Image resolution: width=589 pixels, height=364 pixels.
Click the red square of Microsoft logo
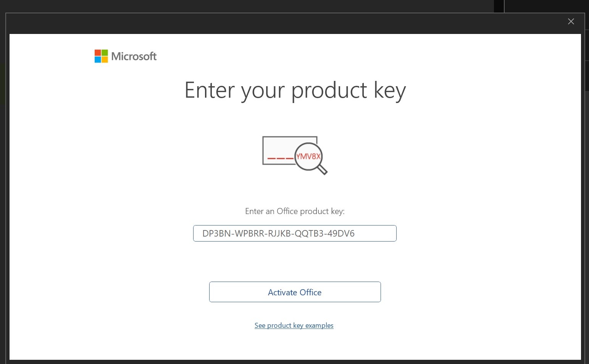pyautogui.click(x=98, y=53)
